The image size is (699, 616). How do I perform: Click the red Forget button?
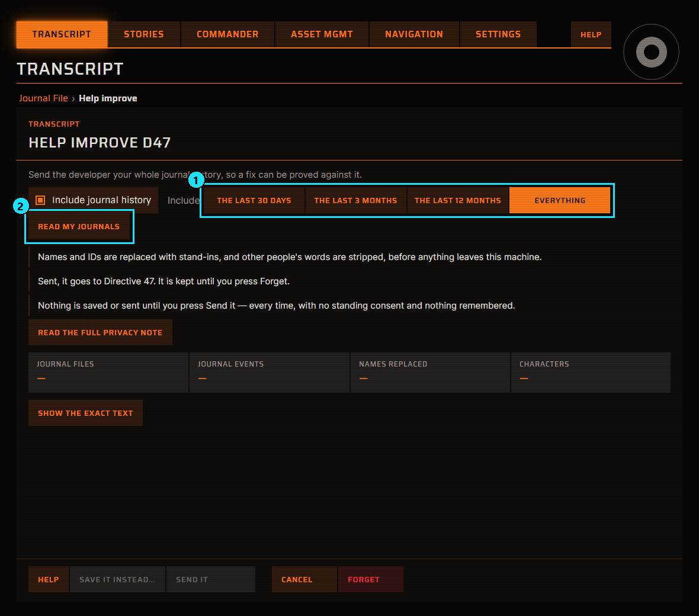click(371, 579)
